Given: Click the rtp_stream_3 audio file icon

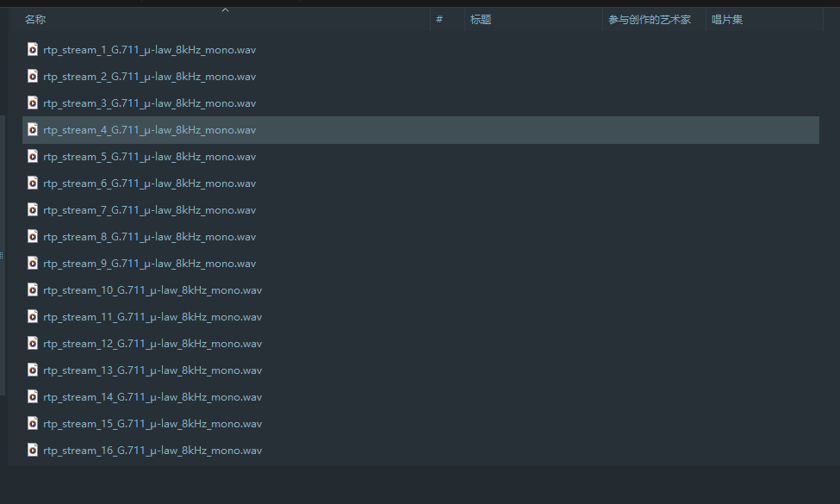Looking at the screenshot, I should (33, 103).
